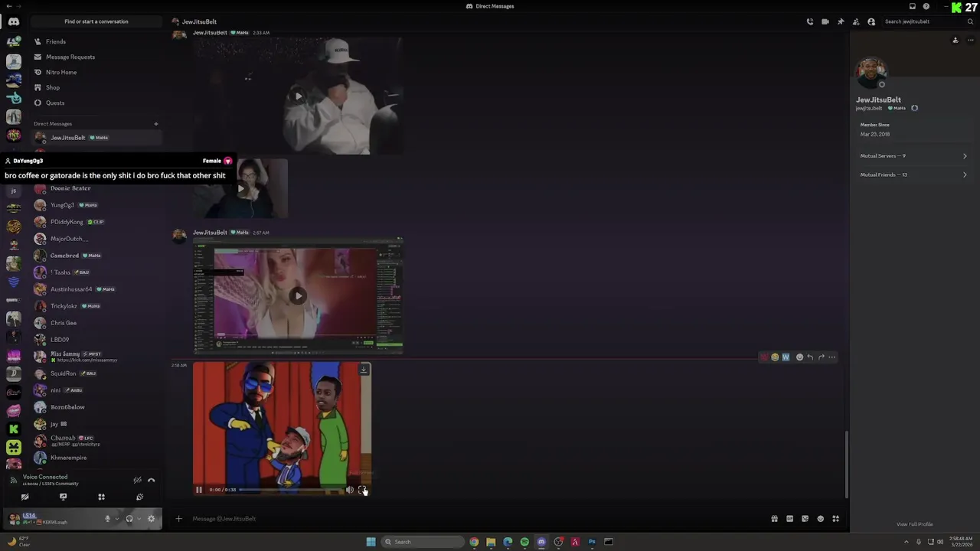Open the PDiddyKong conversation
Image resolution: width=980 pixels, height=551 pixels.
tap(96, 222)
